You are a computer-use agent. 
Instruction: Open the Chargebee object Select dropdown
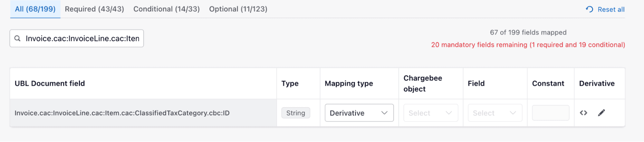(x=430, y=113)
